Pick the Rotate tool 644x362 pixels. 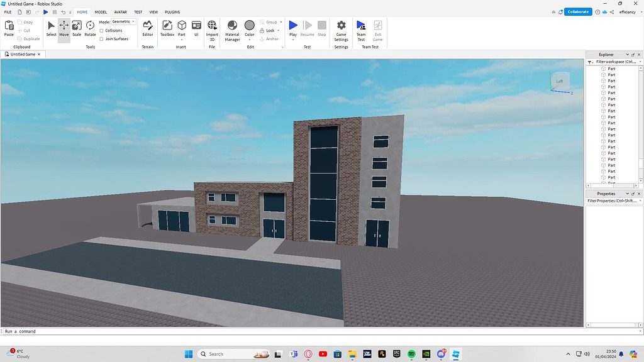(x=90, y=29)
